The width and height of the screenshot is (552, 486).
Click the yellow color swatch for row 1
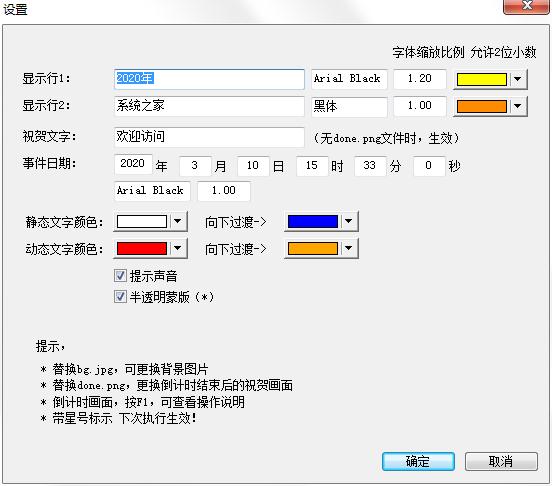click(482, 79)
